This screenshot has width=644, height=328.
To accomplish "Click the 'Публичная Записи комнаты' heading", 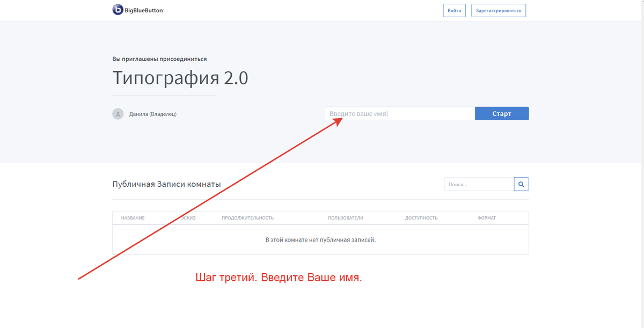I will pyautogui.click(x=166, y=185).
